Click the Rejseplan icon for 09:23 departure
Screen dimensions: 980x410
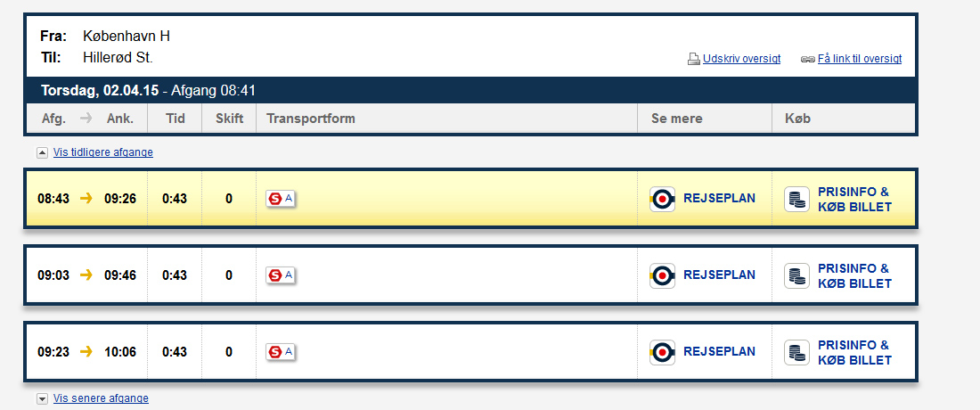pos(663,352)
